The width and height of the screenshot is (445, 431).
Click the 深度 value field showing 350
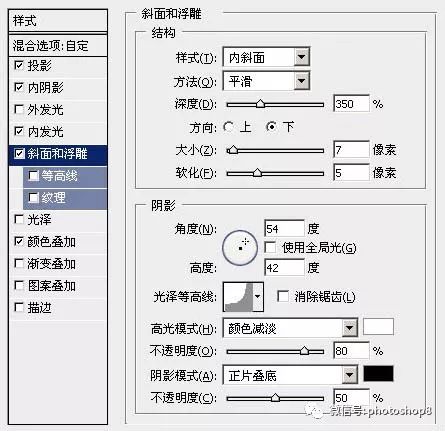point(351,104)
